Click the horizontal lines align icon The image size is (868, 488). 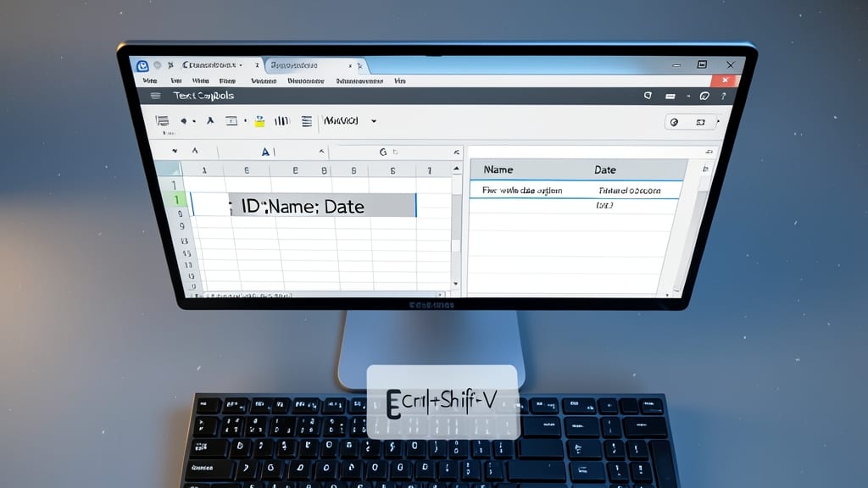(307, 121)
